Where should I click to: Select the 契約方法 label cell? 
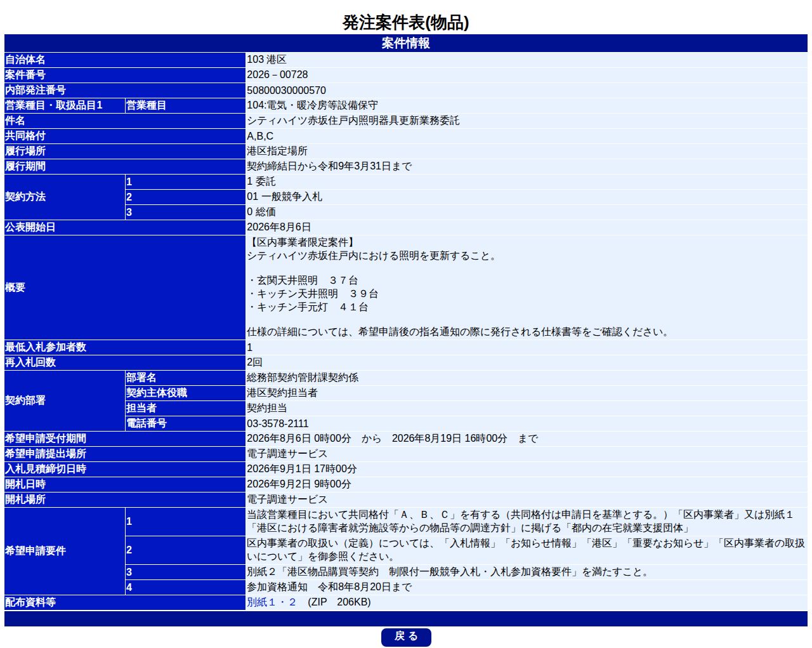[64, 197]
